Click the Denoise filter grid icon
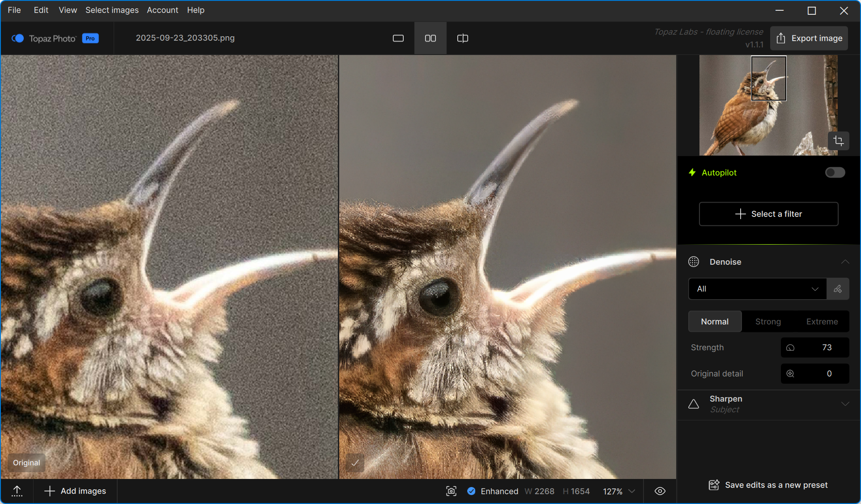Screen dimensions: 861x504 [x=694, y=262]
